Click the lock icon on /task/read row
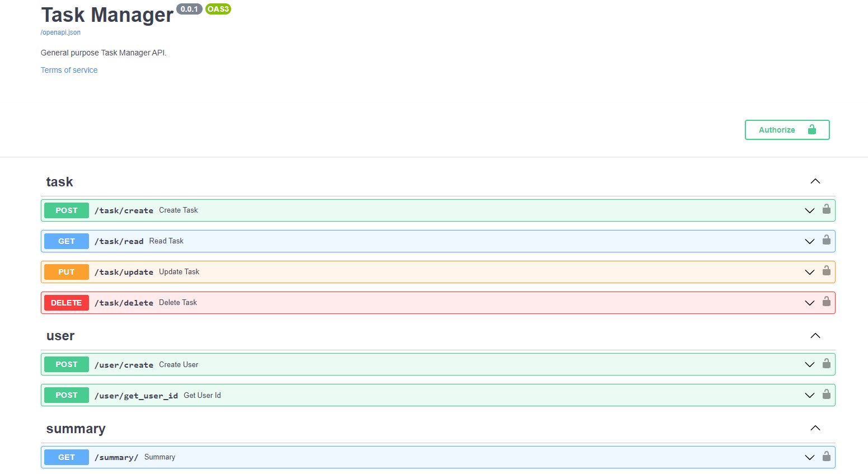Screen dimensions: 868x474 tap(826, 240)
